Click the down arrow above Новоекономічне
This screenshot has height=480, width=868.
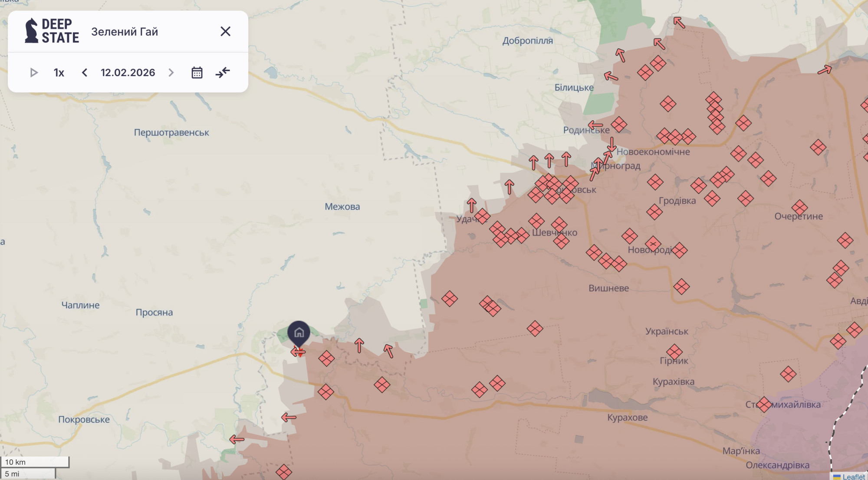point(612,144)
